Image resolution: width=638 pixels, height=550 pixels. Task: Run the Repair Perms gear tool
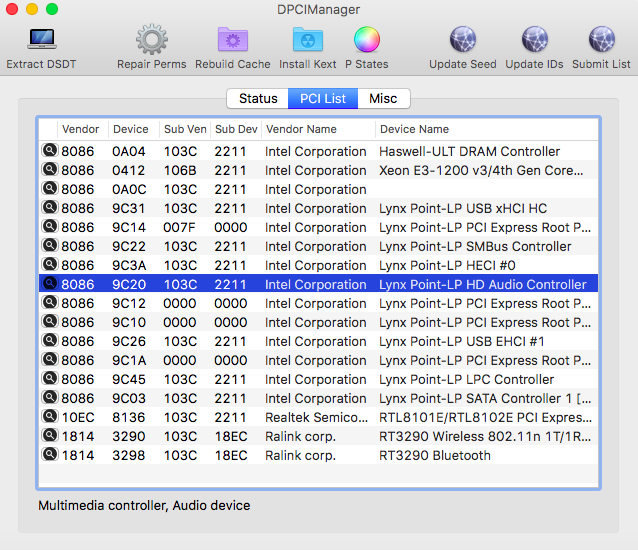click(151, 41)
